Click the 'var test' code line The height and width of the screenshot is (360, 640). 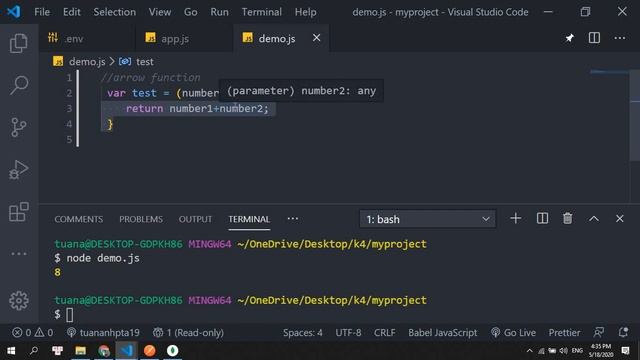point(163,93)
